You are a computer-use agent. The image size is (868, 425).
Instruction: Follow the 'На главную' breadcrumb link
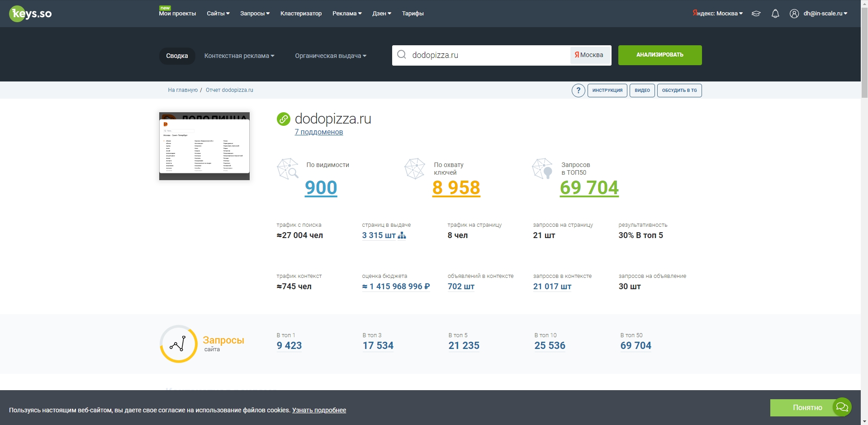pos(183,90)
